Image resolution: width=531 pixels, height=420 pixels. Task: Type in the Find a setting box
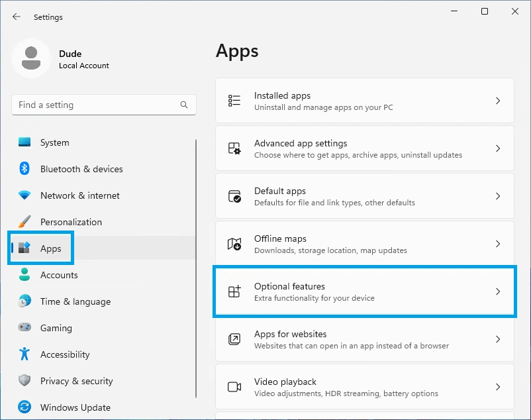tap(96, 105)
